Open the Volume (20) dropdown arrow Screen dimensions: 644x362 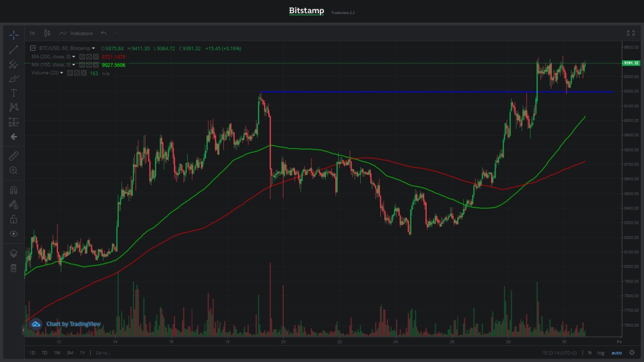[62, 73]
